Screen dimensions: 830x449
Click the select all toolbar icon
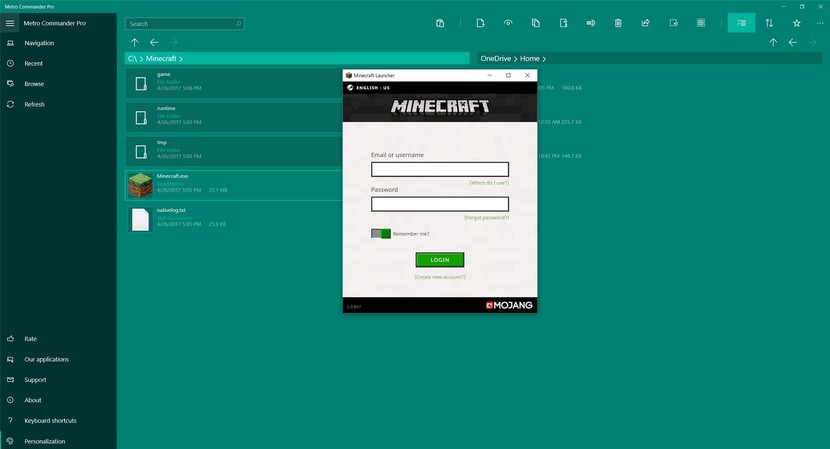(701, 23)
